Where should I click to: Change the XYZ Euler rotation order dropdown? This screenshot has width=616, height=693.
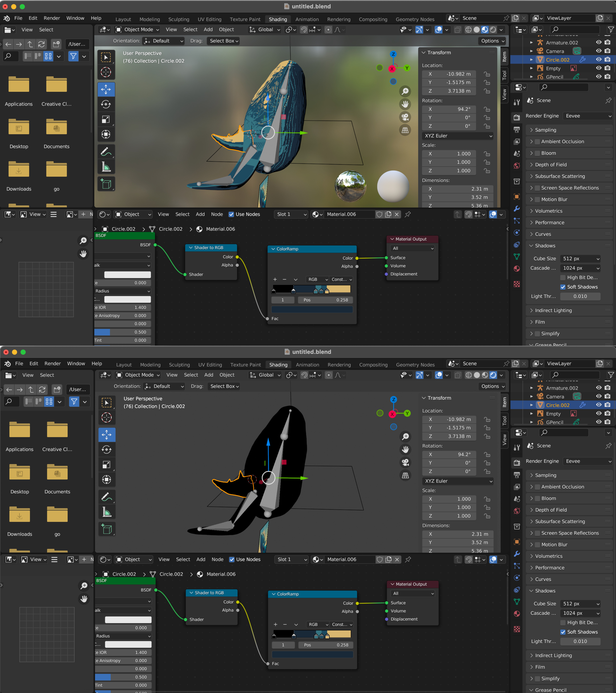tap(457, 136)
